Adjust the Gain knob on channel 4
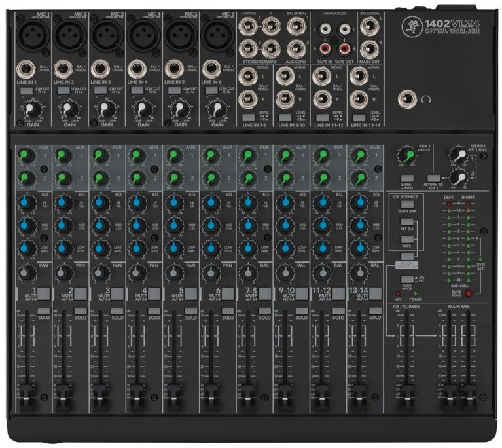 coord(143,110)
